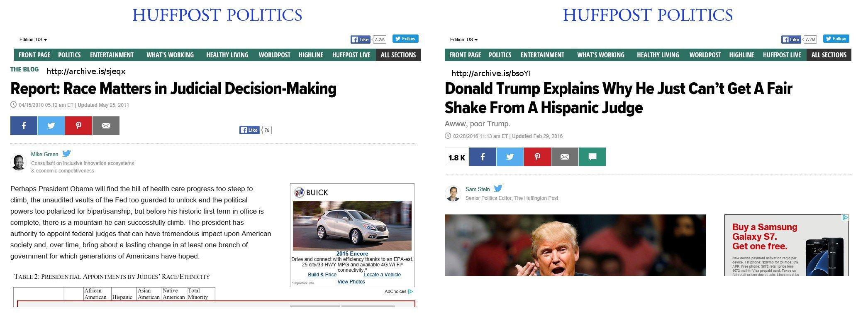Image resolution: width=868 pixels, height=315 pixels.
Task: Open Mike Green author link
Action: click(x=44, y=154)
